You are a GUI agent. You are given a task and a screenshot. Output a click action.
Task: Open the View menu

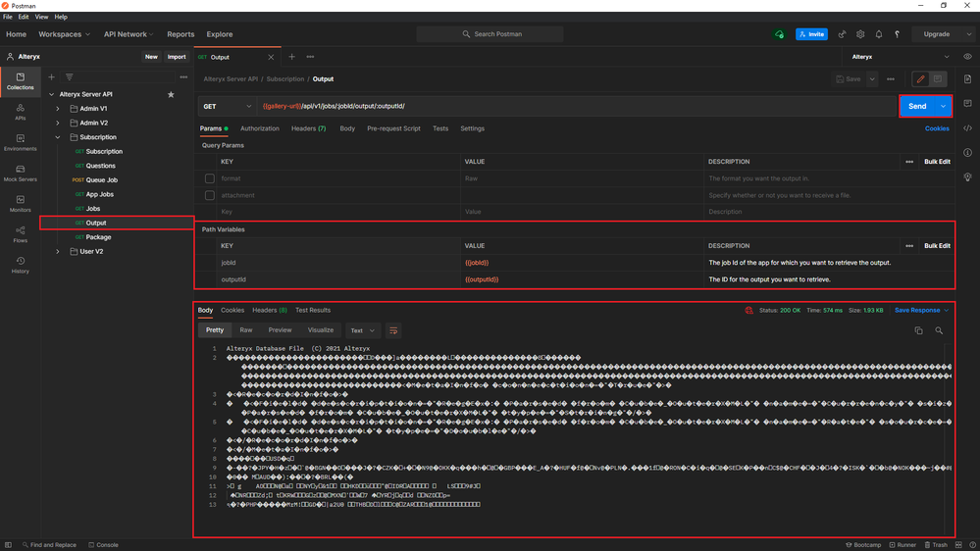(x=41, y=17)
